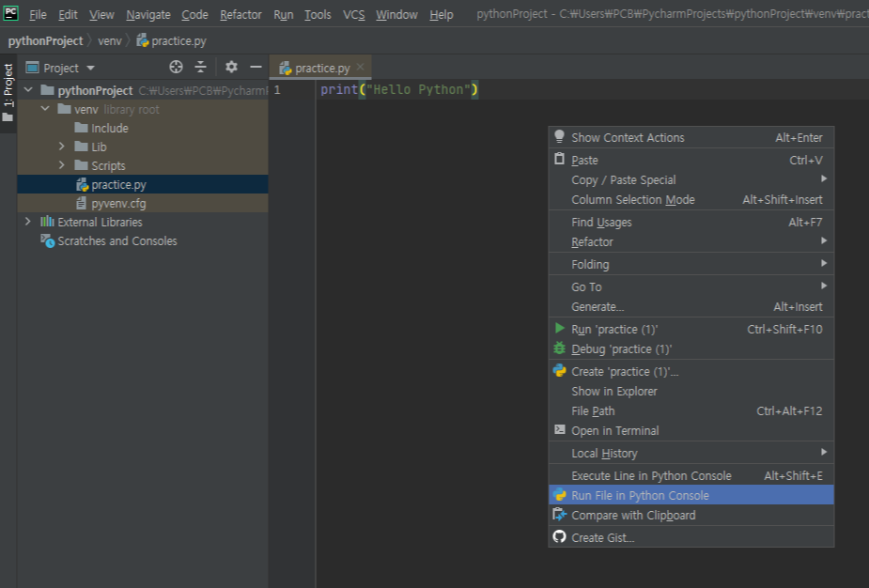Open the Folding submenu
Screen dimensions: 869x588
tap(691, 264)
